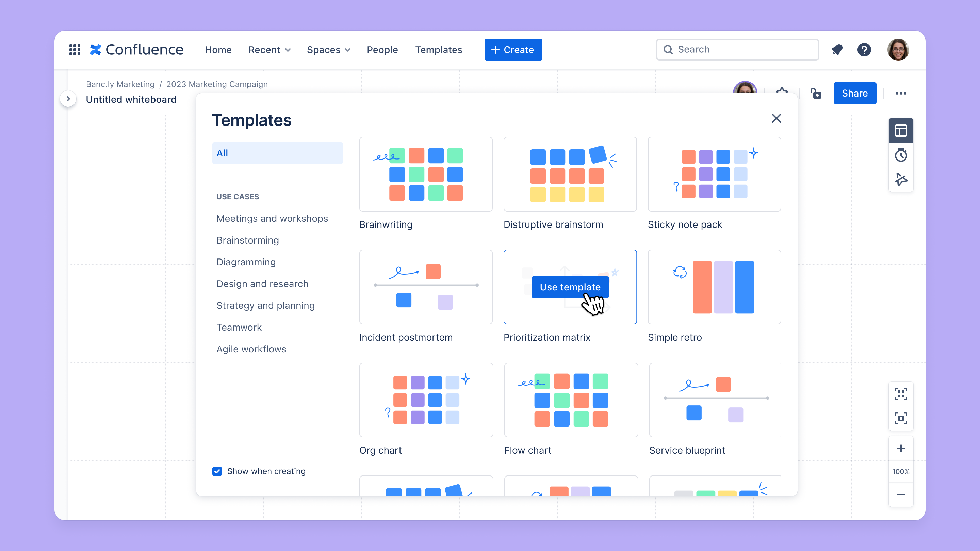Open notifications bell icon
The height and width of the screenshot is (551, 980).
(837, 49)
